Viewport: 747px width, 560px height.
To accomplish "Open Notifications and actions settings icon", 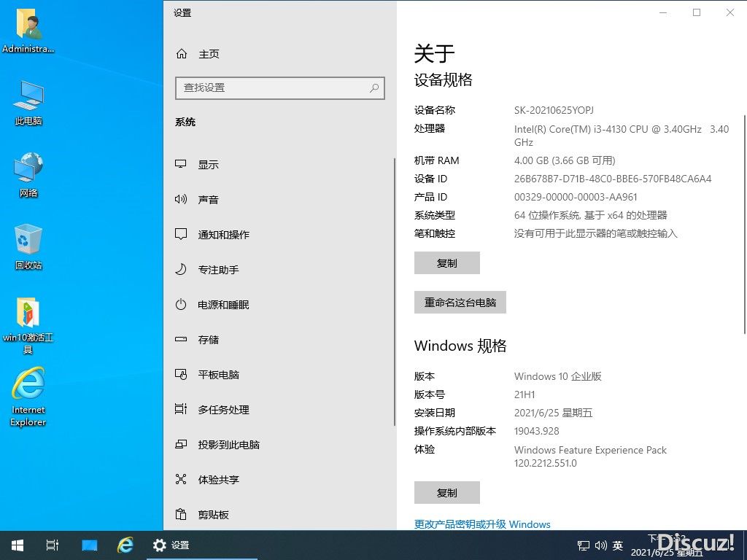I will pos(181,235).
